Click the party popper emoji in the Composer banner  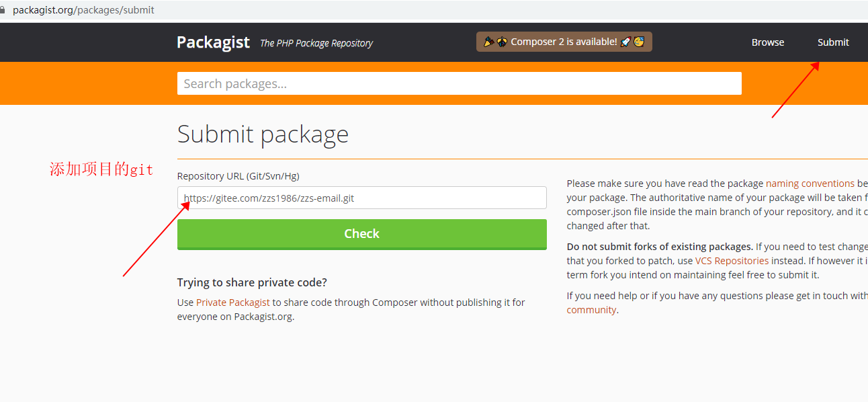coord(489,42)
